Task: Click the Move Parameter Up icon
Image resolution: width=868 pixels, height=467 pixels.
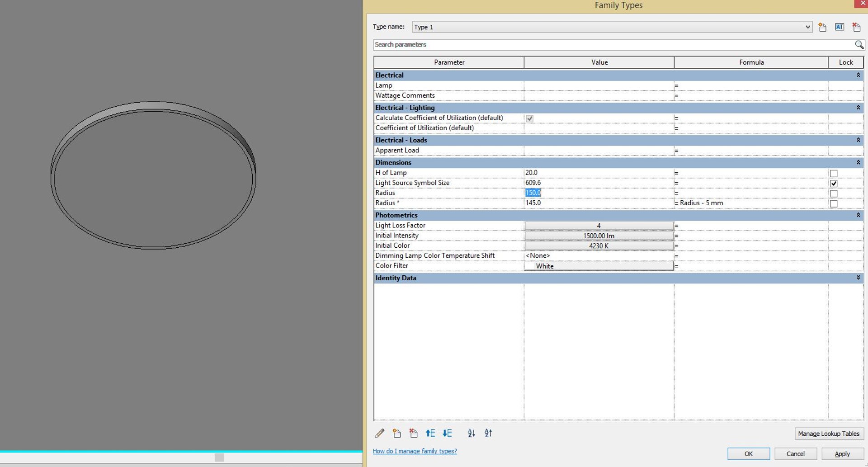Action: [x=430, y=433]
